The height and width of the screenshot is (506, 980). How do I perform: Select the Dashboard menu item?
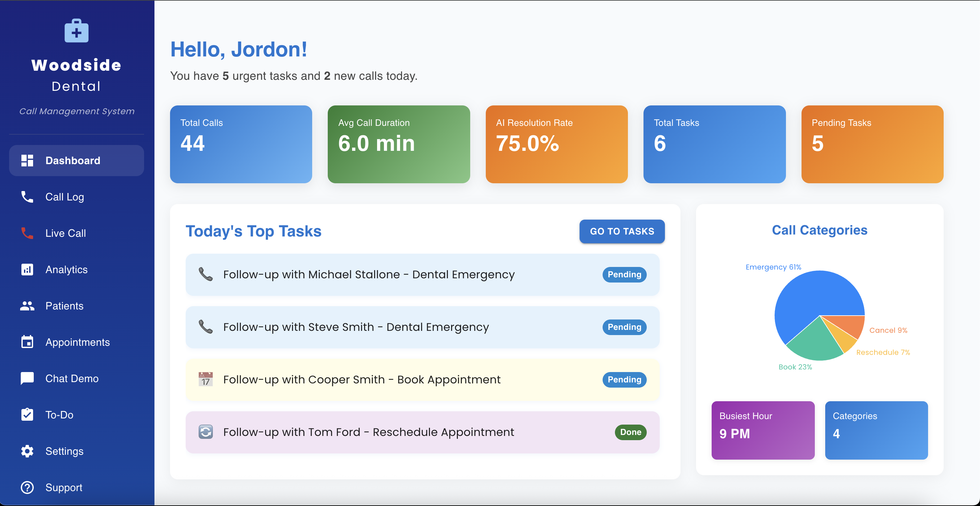(77, 161)
